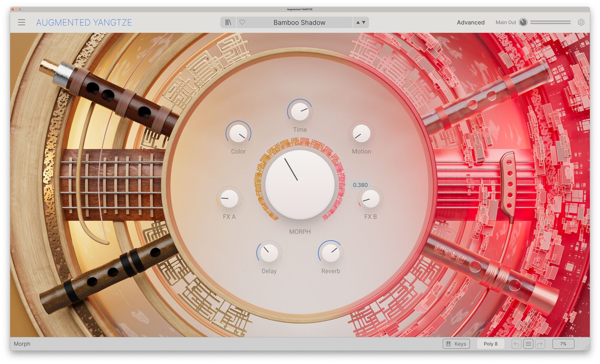Click the redo arrow icon
This screenshot has width=600, height=364.
pyautogui.click(x=540, y=344)
